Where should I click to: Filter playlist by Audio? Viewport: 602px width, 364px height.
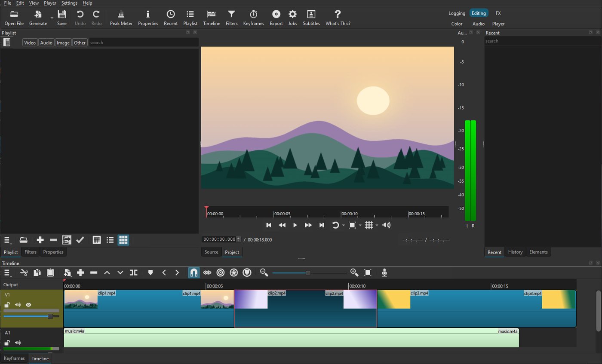[46, 43]
